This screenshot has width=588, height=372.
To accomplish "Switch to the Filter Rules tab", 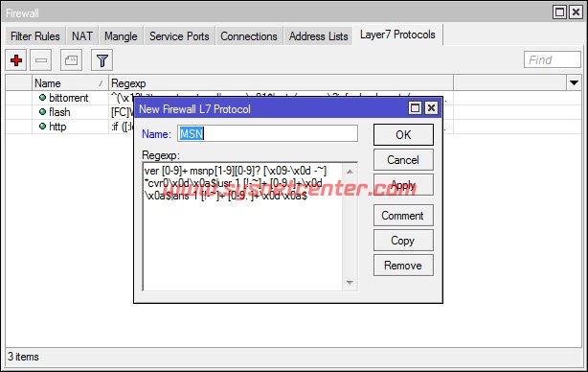I will click(35, 36).
